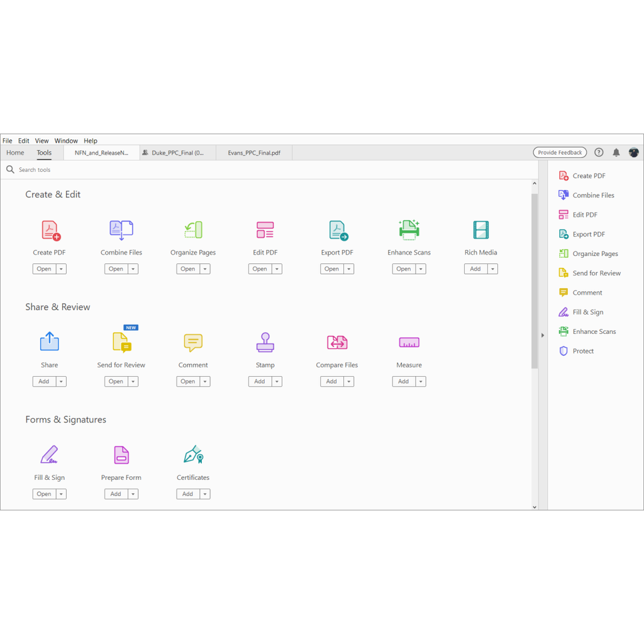Viewport: 644px width, 644px height.
Task: Select the Edit PDF tool icon
Action: [x=265, y=230]
